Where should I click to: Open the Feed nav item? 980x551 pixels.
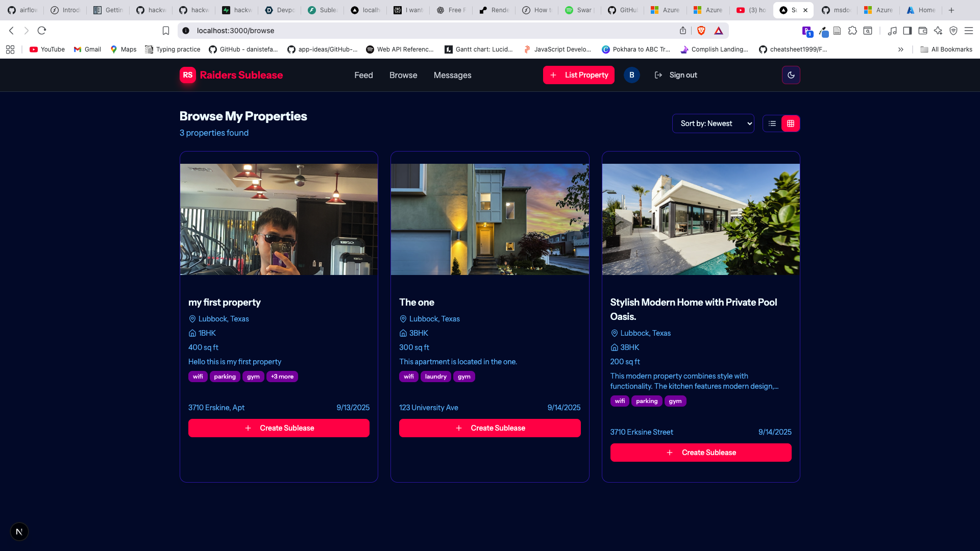[x=363, y=75]
